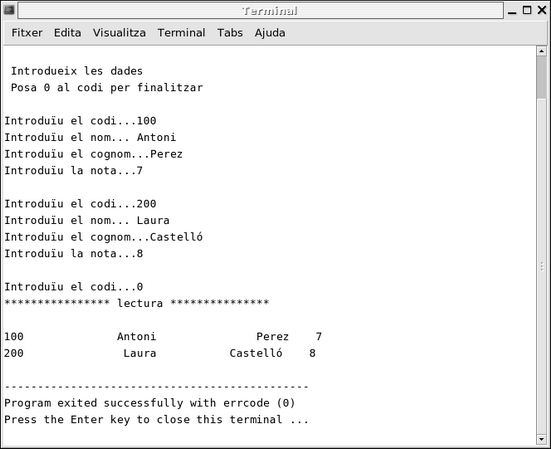Minimize the Terminal window

(512, 11)
